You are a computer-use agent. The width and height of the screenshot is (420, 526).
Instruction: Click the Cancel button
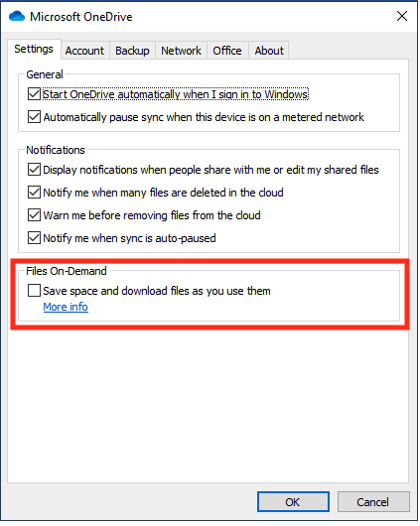point(373,502)
